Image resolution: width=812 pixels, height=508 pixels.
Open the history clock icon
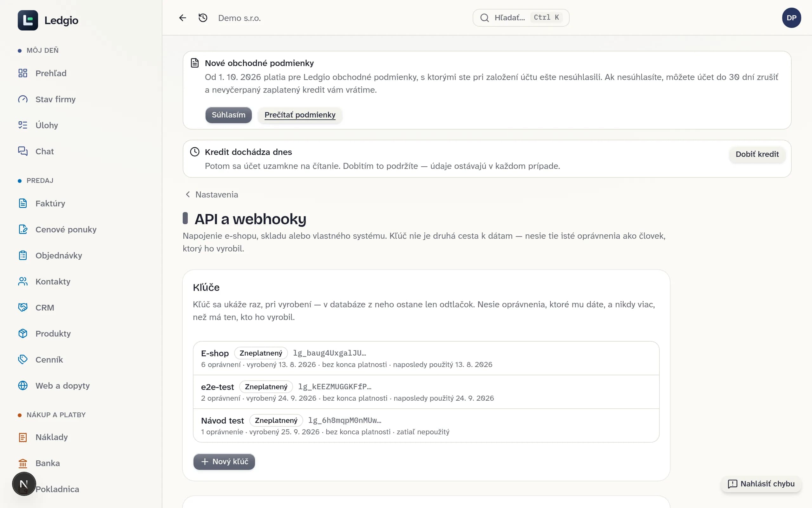pyautogui.click(x=203, y=18)
